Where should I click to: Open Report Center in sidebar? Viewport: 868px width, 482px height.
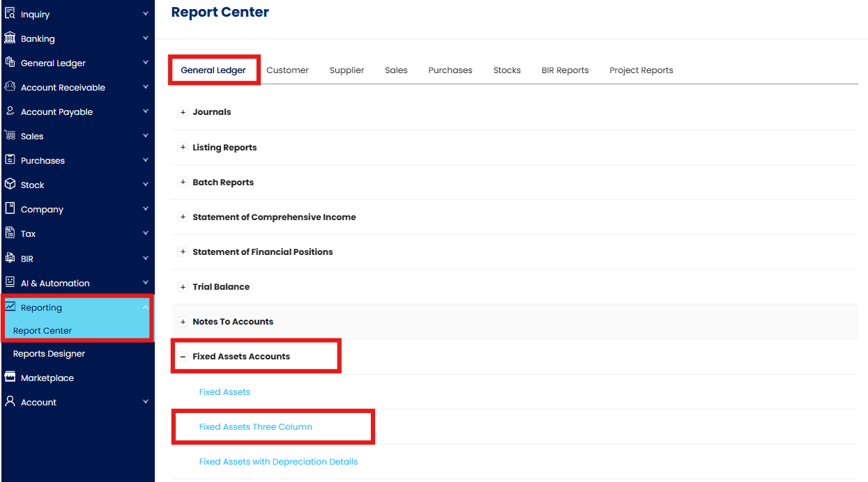(43, 330)
